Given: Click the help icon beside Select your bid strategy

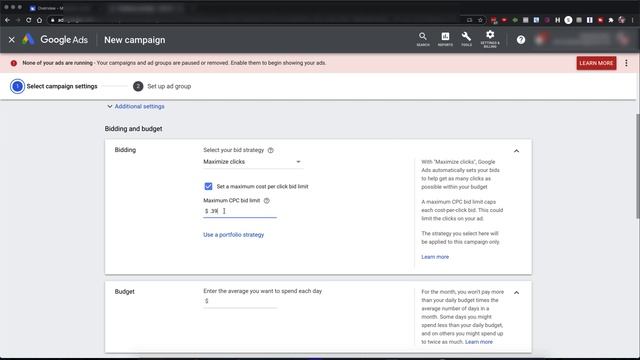Looking at the screenshot, I should pyautogui.click(x=270, y=150).
